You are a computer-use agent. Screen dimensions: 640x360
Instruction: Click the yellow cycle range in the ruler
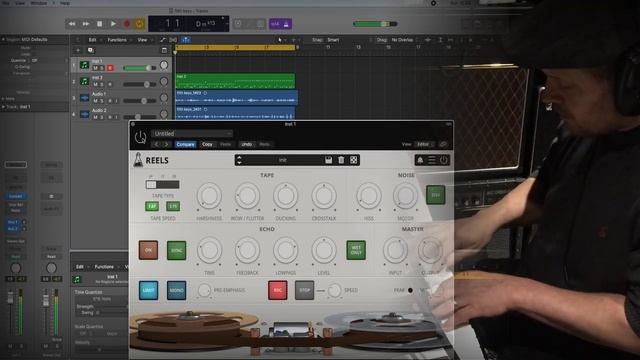(x=235, y=48)
